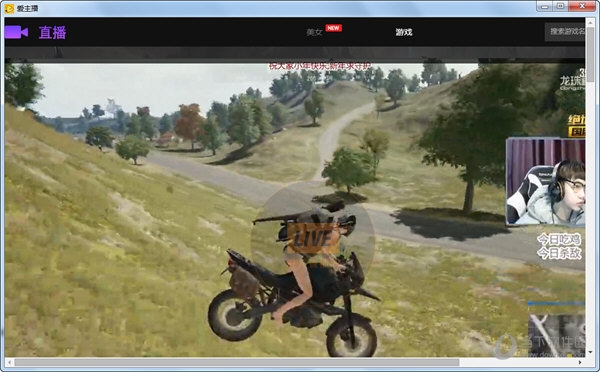Maximize the 爱主播 window
Image resolution: width=600 pixels, height=372 pixels.
pyautogui.click(x=561, y=6)
